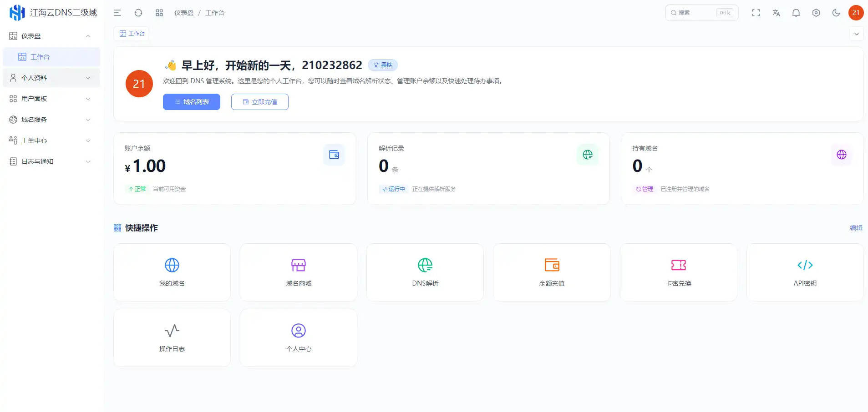Open the 域名商城 quick action
The image size is (868, 412).
pos(298,272)
